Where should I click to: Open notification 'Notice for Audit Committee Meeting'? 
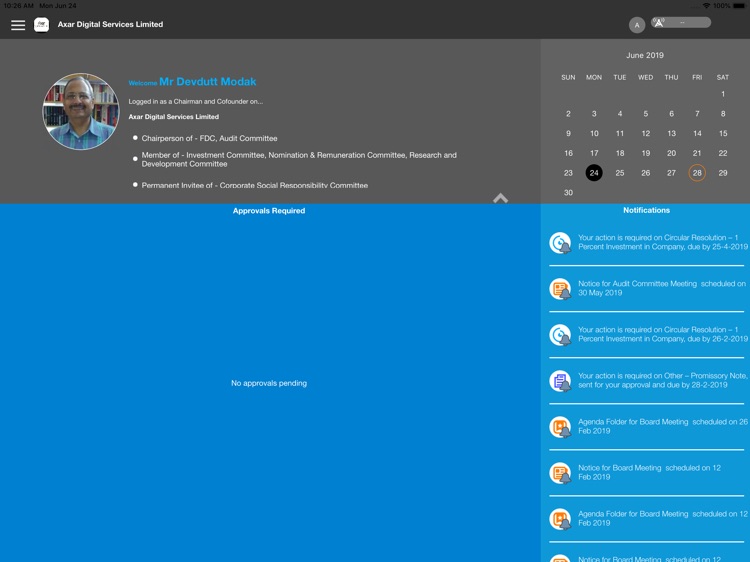coord(662,288)
